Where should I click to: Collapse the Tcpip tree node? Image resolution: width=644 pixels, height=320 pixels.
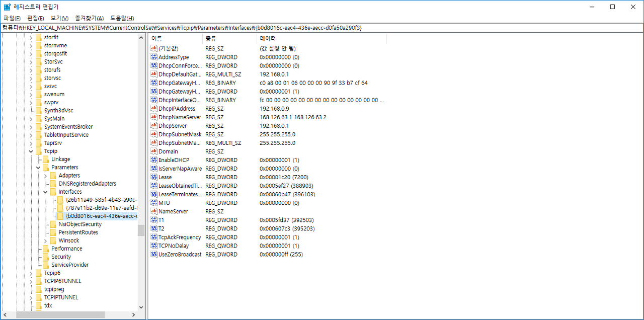[31, 151]
